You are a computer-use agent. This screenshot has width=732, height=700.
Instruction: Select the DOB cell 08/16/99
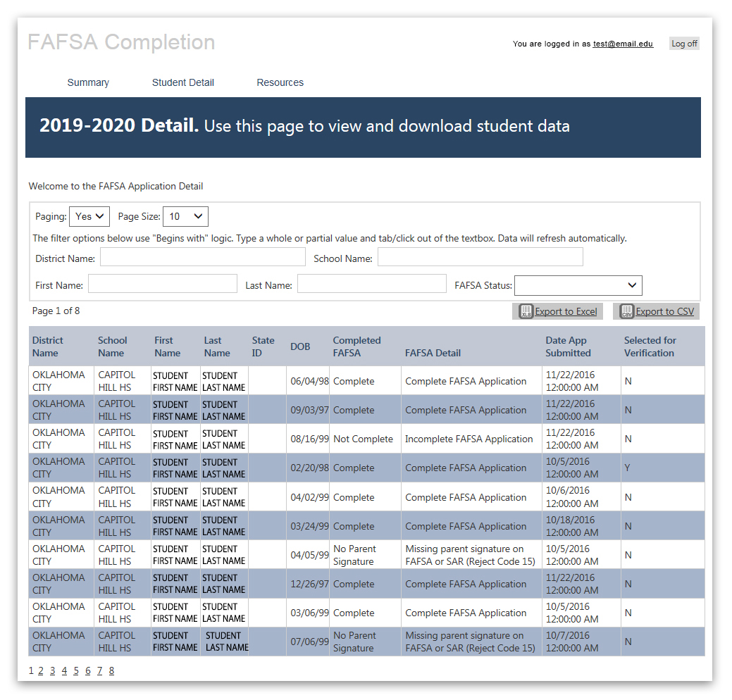click(x=309, y=439)
